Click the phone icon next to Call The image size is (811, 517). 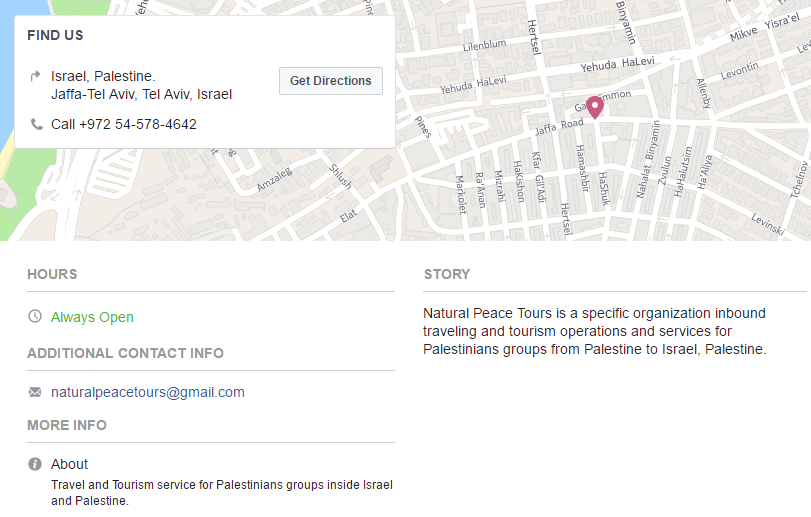[x=36, y=124]
